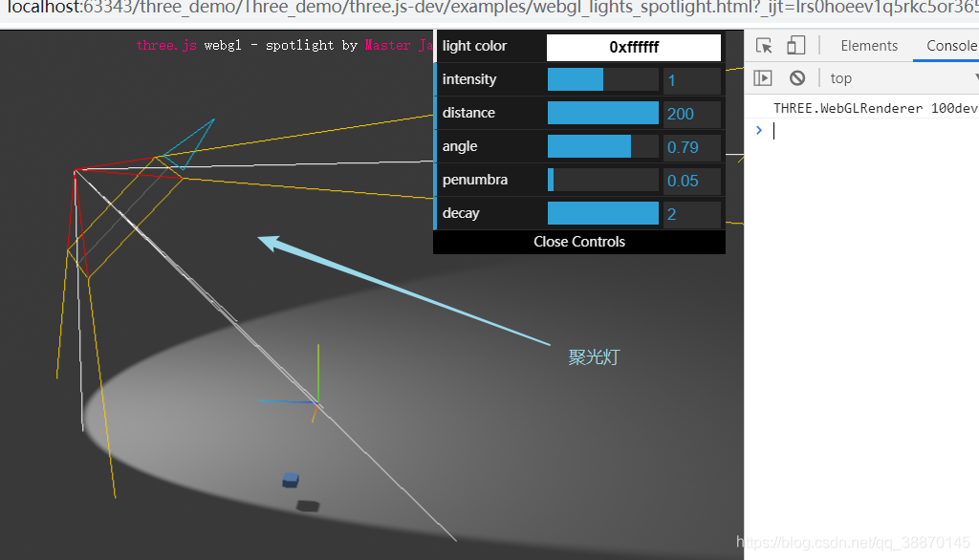Open the three.js link in header
The height and width of the screenshot is (560, 979).
[166, 45]
